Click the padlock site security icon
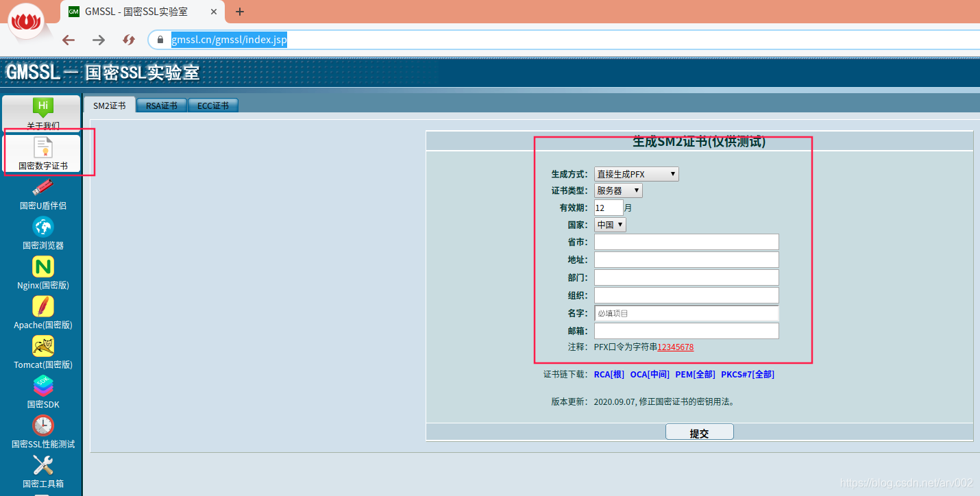Viewport: 980px width, 496px height. point(160,40)
